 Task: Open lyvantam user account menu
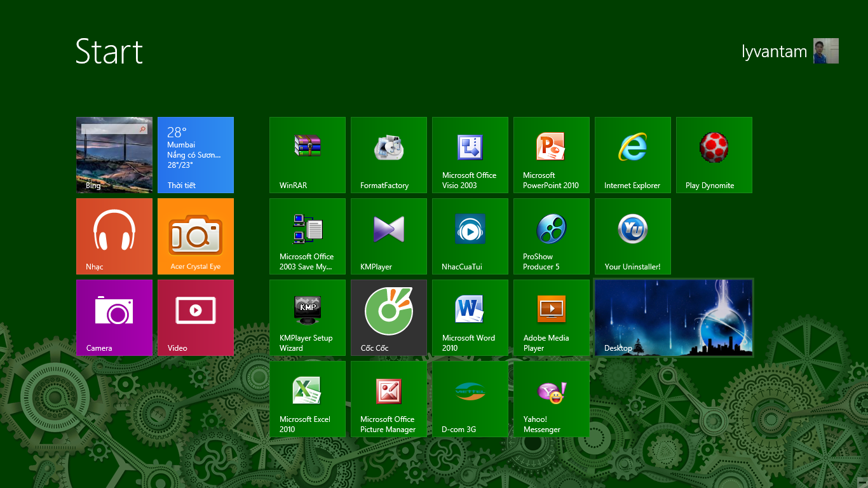(790, 51)
